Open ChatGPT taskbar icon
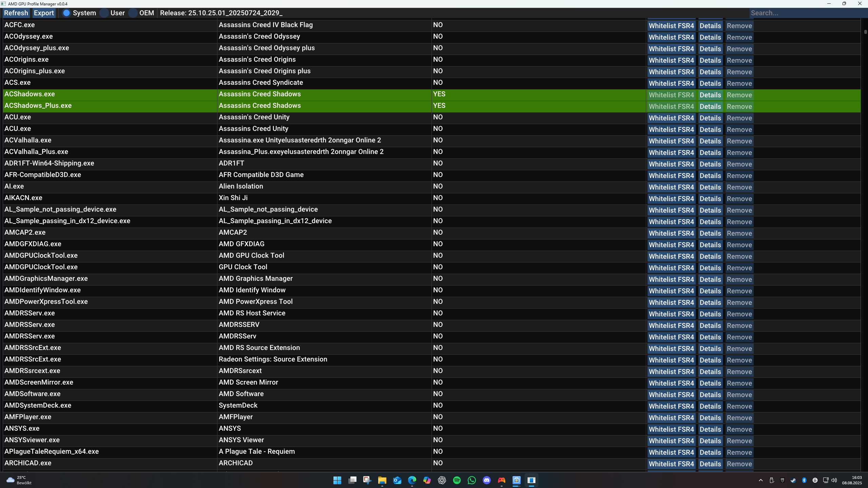Viewport: 868px width, 488px height. 442,480
